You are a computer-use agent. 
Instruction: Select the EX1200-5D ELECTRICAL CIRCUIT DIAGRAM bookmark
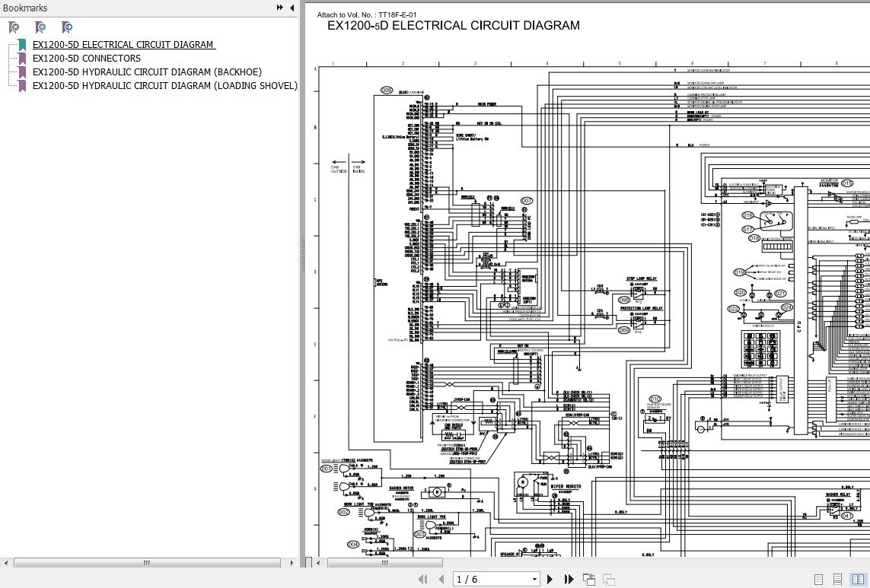123,44
